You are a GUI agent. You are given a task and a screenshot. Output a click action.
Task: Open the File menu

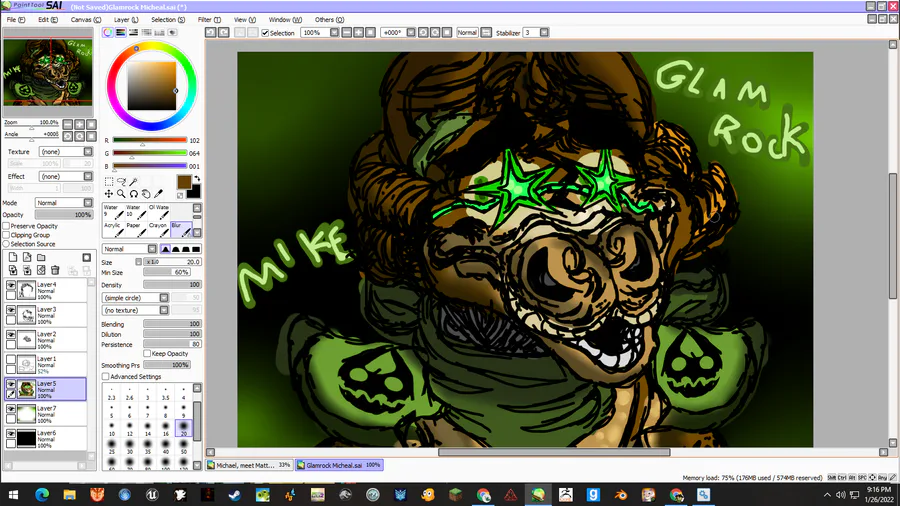point(15,20)
